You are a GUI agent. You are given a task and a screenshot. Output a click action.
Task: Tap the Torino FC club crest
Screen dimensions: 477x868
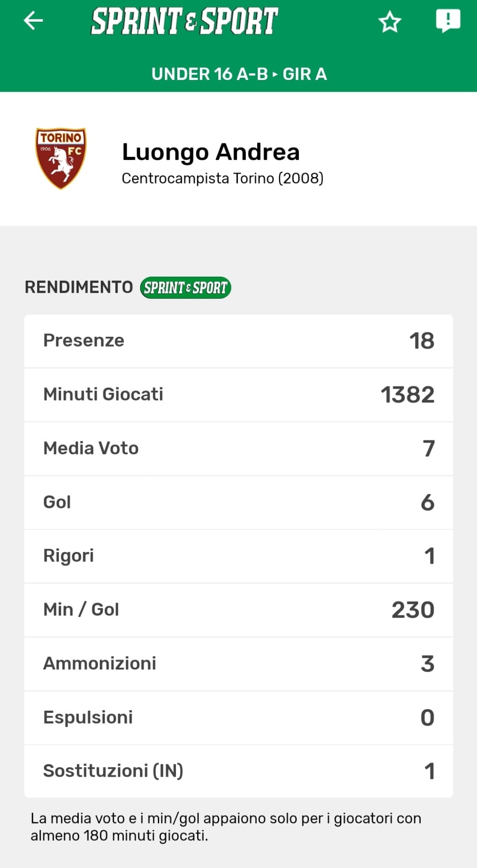point(61,158)
